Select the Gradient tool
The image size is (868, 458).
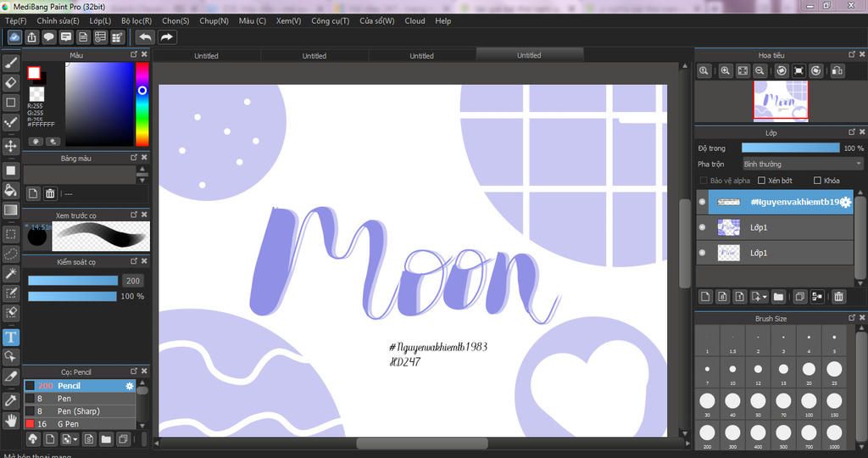[x=10, y=209]
